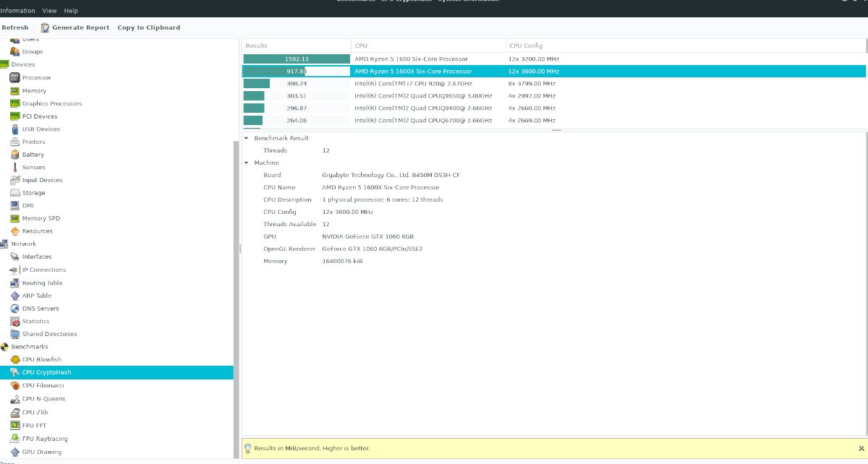This screenshot has height=464, width=868.
Task: Select the Devices category in tree
Action: pos(23,64)
